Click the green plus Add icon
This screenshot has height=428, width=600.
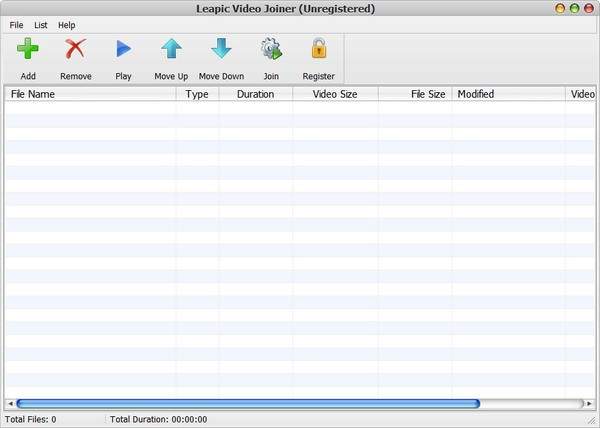[28, 49]
